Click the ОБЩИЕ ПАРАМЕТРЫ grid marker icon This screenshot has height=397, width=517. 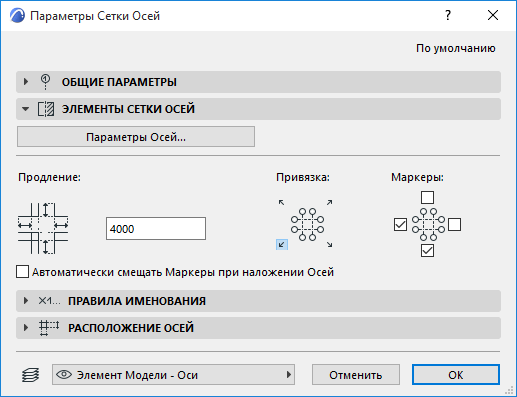click(45, 82)
